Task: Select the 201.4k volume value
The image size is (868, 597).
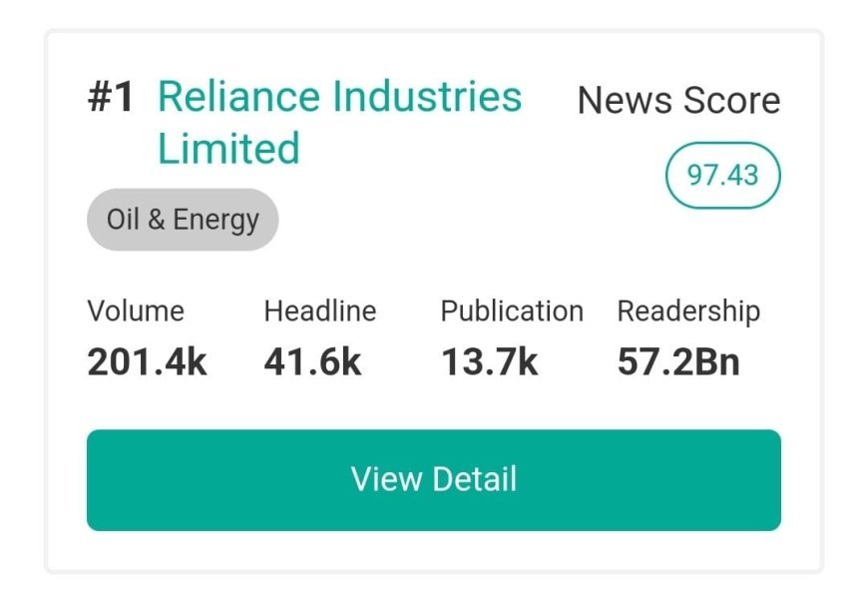Action: point(147,362)
